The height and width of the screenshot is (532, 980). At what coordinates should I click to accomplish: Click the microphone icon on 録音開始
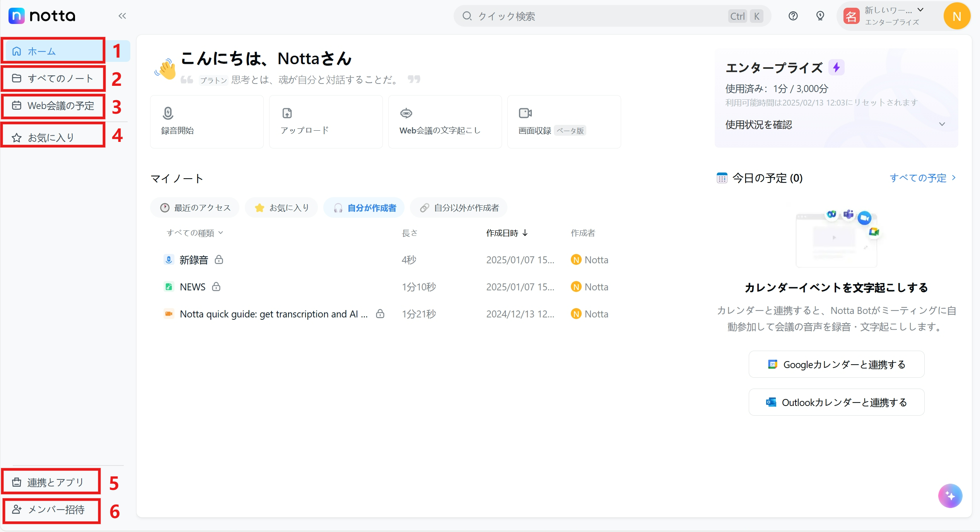168,113
